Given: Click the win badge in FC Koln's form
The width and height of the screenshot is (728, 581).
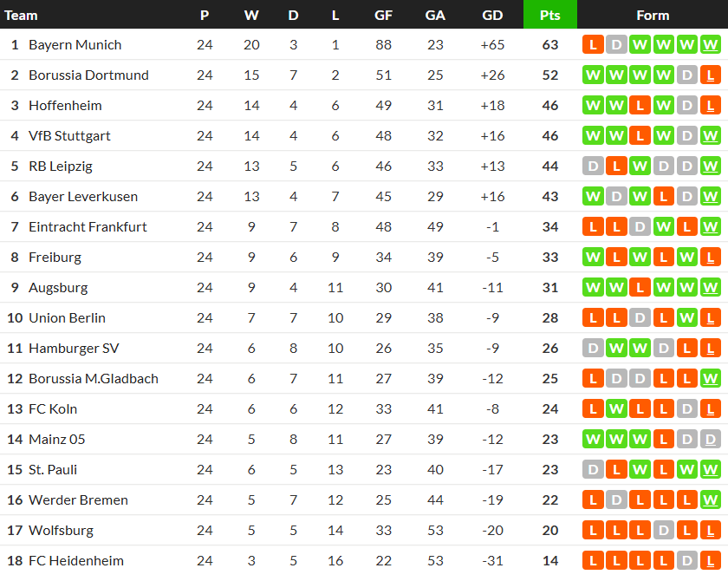Looking at the screenshot, I should [617, 408].
